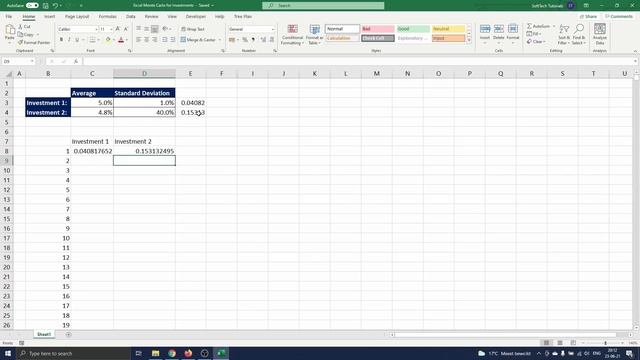The width and height of the screenshot is (640, 360).
Task: Click the Increase Decimal icon
Action: pos(263,40)
